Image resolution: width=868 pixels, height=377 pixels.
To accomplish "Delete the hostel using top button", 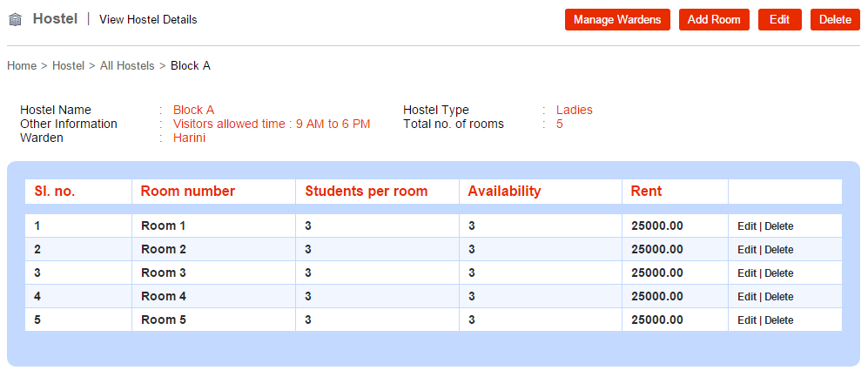I will [835, 20].
